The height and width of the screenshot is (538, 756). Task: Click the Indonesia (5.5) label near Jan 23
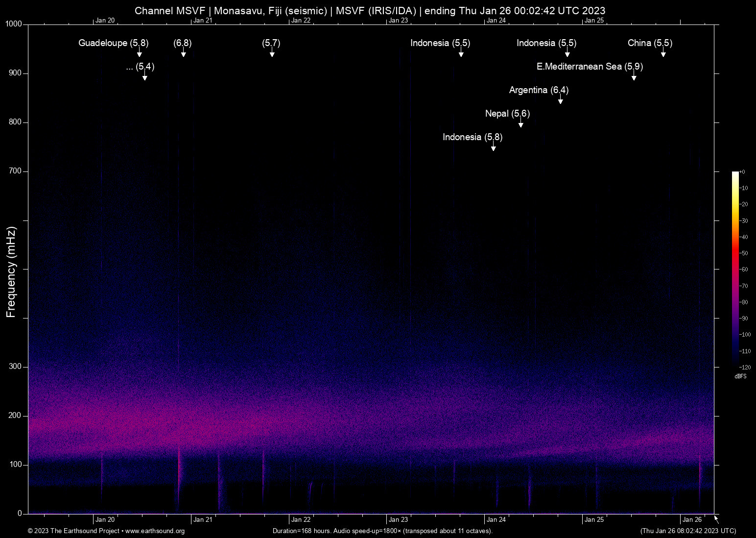coord(440,43)
